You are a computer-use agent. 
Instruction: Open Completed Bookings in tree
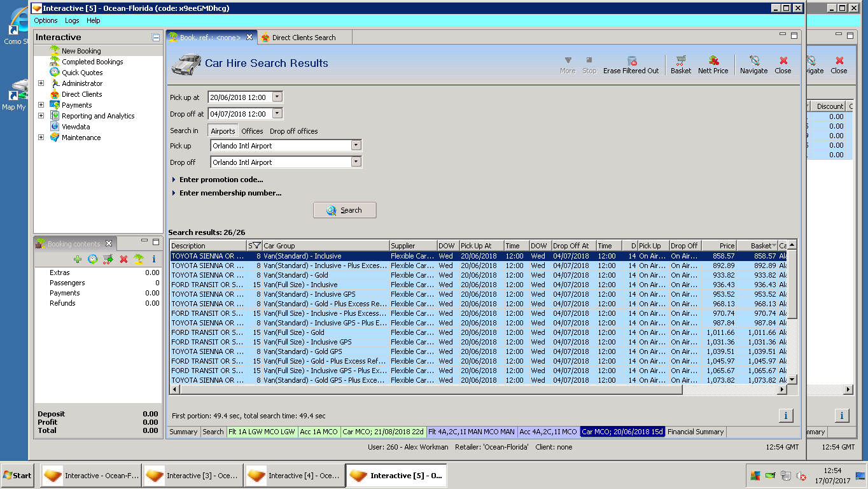coord(92,62)
